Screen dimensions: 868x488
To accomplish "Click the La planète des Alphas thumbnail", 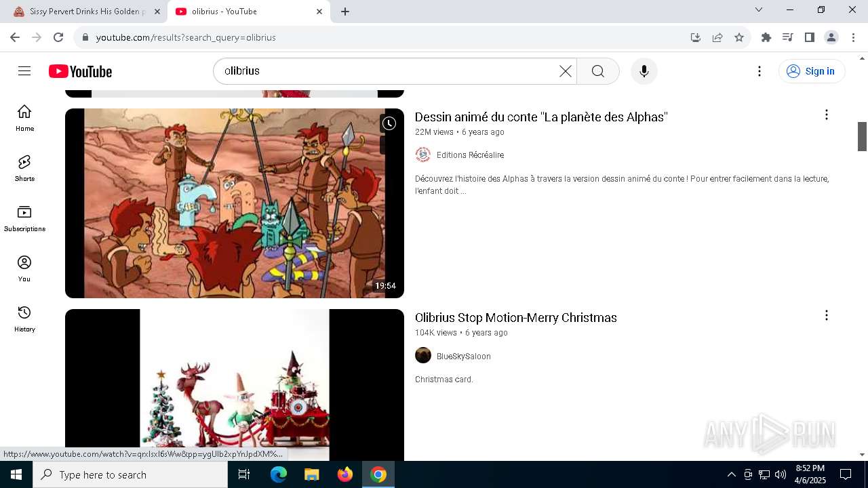I will click(x=235, y=203).
